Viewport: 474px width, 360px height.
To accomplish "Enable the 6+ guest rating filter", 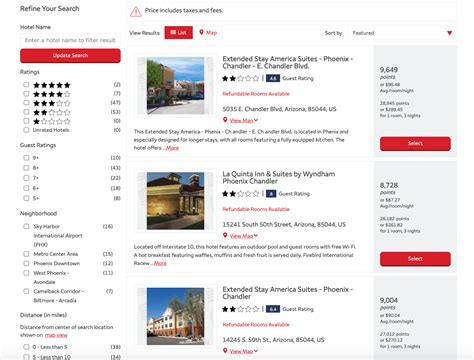I will 26,188.
